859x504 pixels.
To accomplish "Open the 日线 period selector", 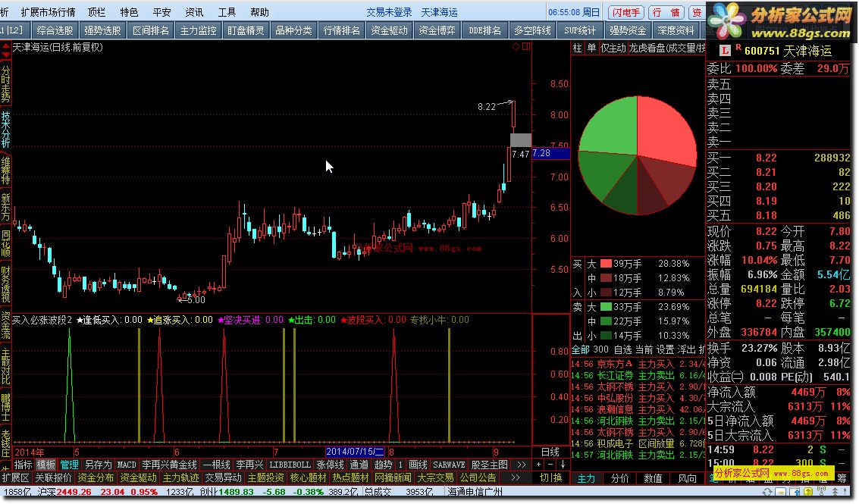I will pos(550,452).
